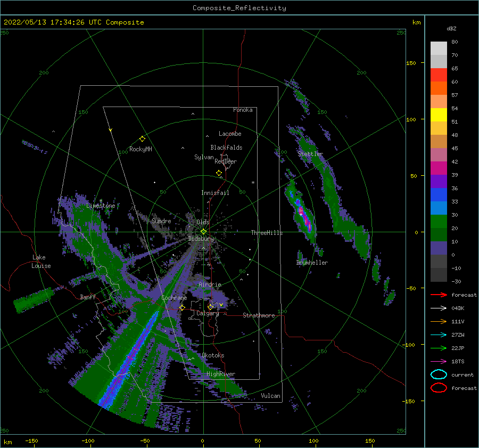
Task: Click the yellow diamond marker below RedDeer
Action: (219, 173)
